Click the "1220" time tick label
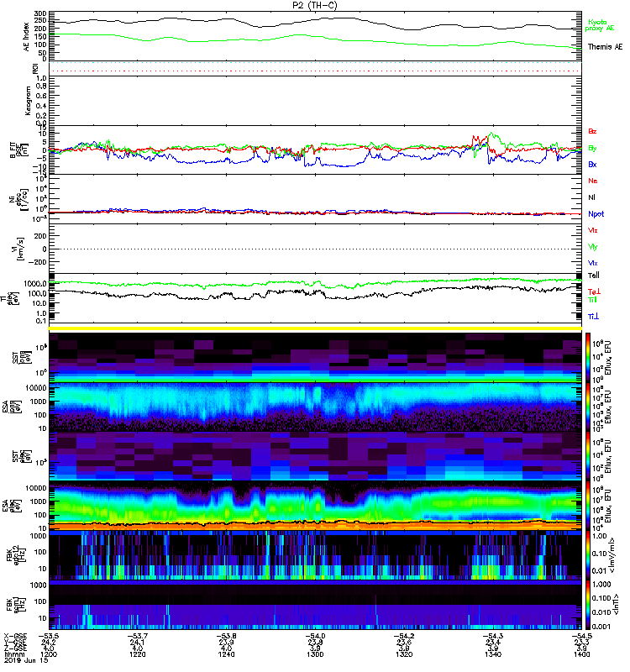This screenshot has width=630, height=672. pos(138,654)
